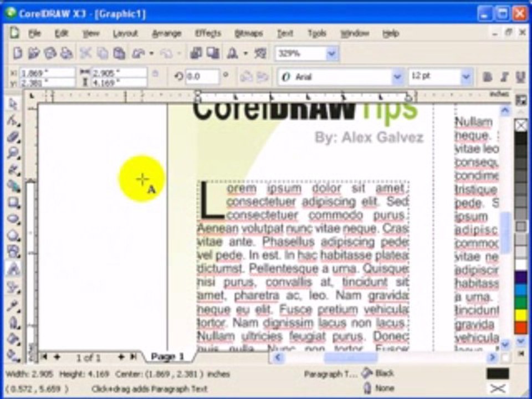Pick the no-color X swatch atop the palette

point(521,125)
